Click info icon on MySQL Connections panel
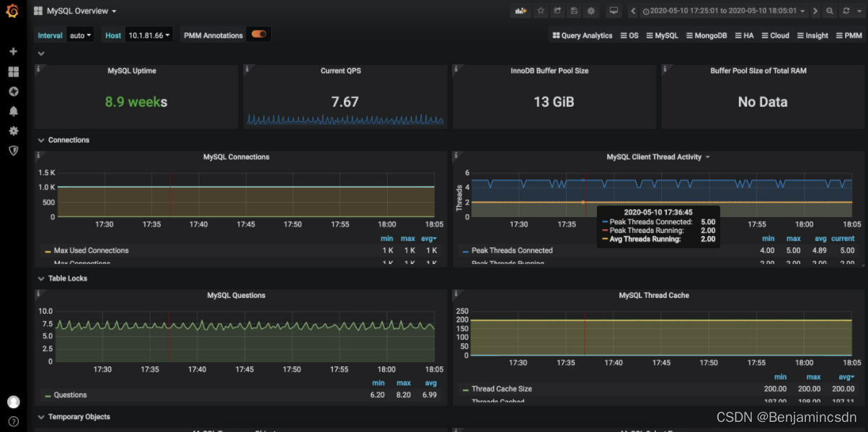 pyautogui.click(x=38, y=155)
